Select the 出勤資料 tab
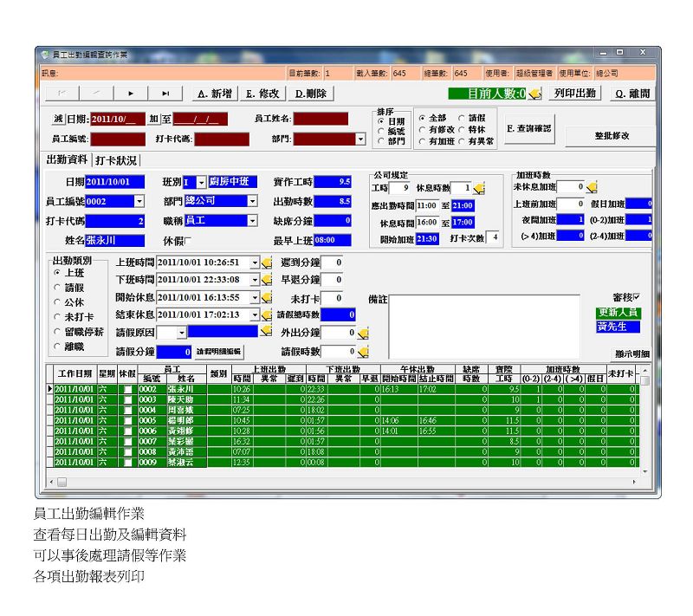This screenshot has height=616, width=693. click(67, 159)
